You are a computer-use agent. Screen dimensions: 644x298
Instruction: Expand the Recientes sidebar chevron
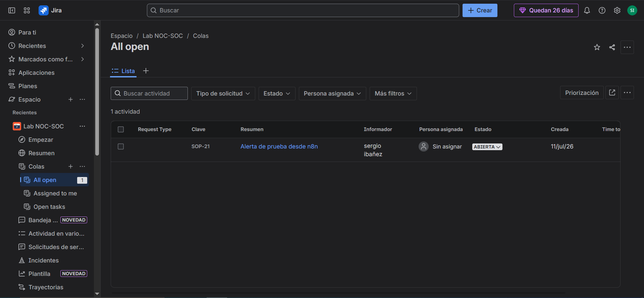pos(83,46)
